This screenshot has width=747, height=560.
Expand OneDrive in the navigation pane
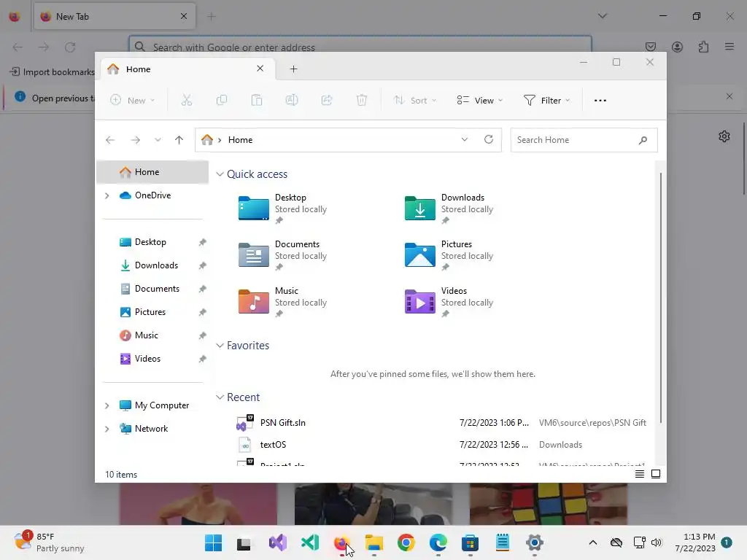(107, 195)
